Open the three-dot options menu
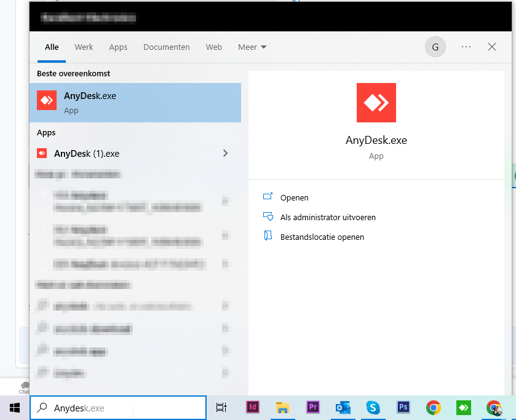 click(x=466, y=47)
